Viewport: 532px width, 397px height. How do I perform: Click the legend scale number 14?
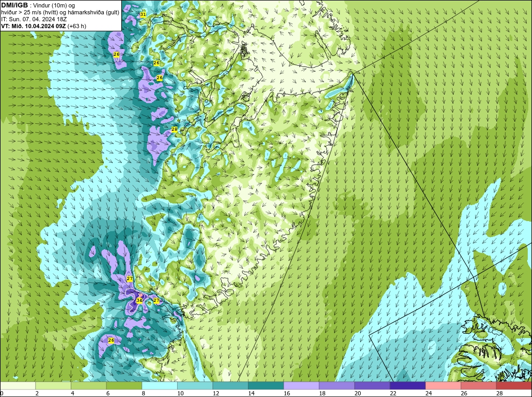(251, 393)
